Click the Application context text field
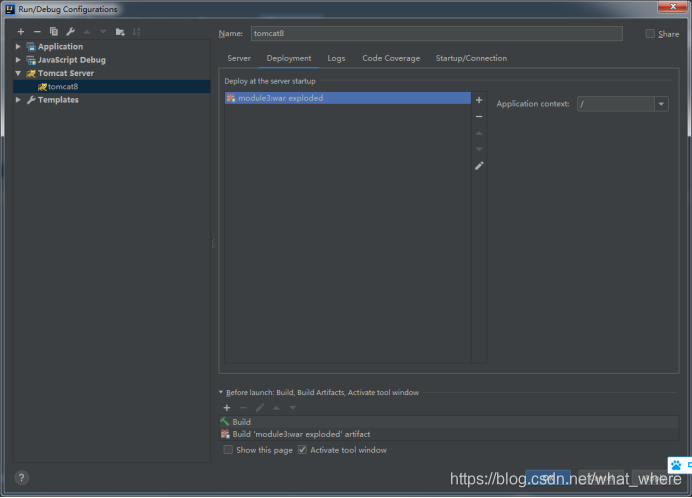Screen dimensions: 692x498 [616, 104]
